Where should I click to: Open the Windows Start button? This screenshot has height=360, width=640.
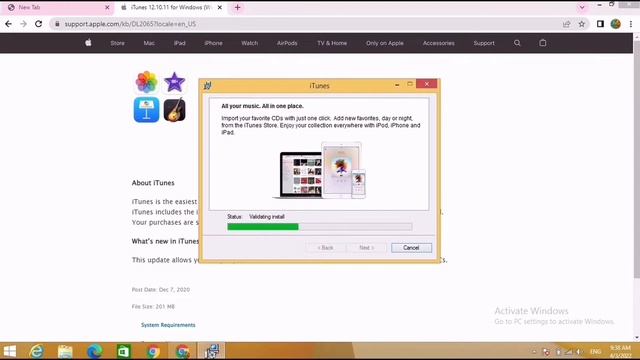(x=10, y=351)
